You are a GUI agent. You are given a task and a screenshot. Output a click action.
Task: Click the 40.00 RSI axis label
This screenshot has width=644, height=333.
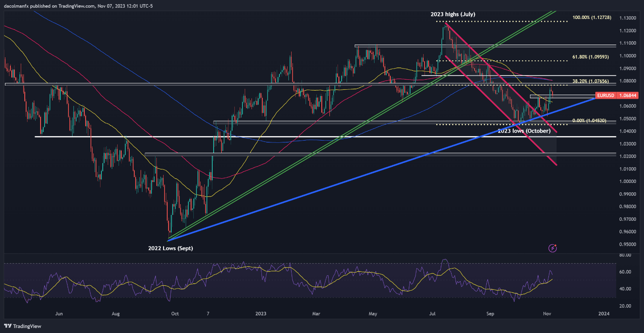pos(625,289)
